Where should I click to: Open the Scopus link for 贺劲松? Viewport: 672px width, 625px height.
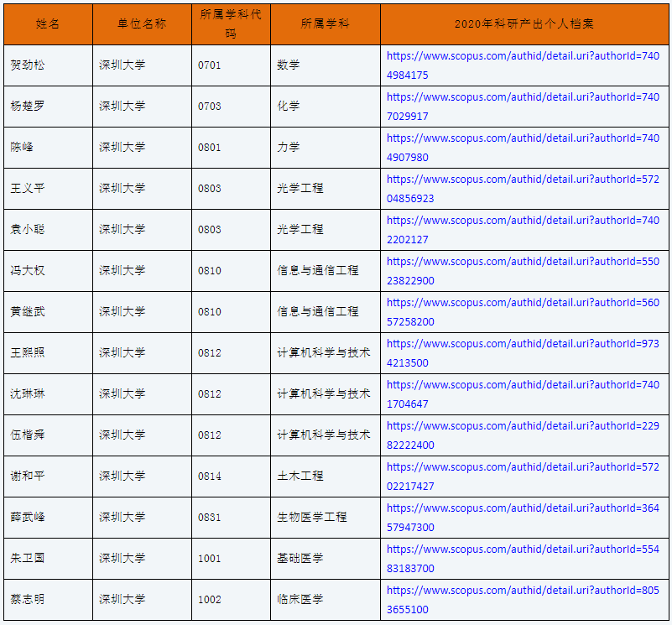click(x=523, y=56)
